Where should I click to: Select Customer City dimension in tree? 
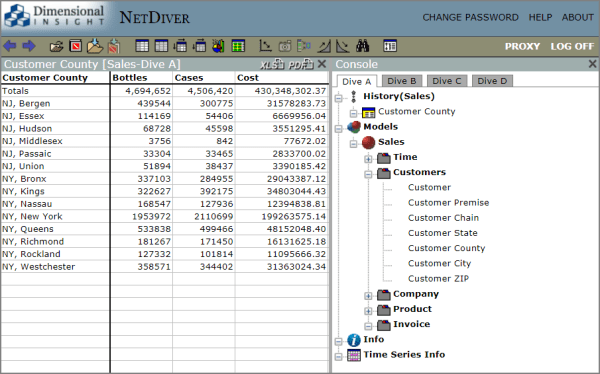(439, 263)
